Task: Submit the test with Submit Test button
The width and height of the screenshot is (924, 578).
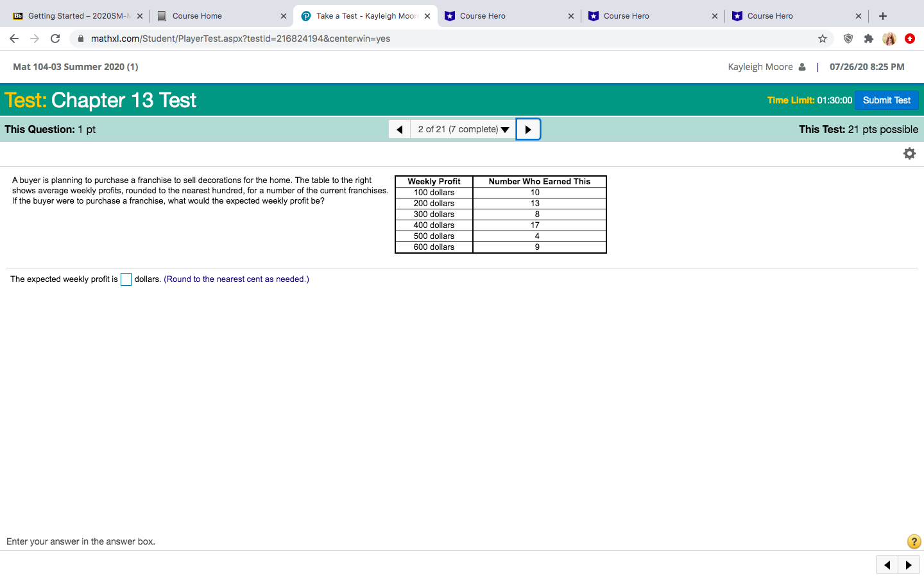Action: (x=887, y=100)
